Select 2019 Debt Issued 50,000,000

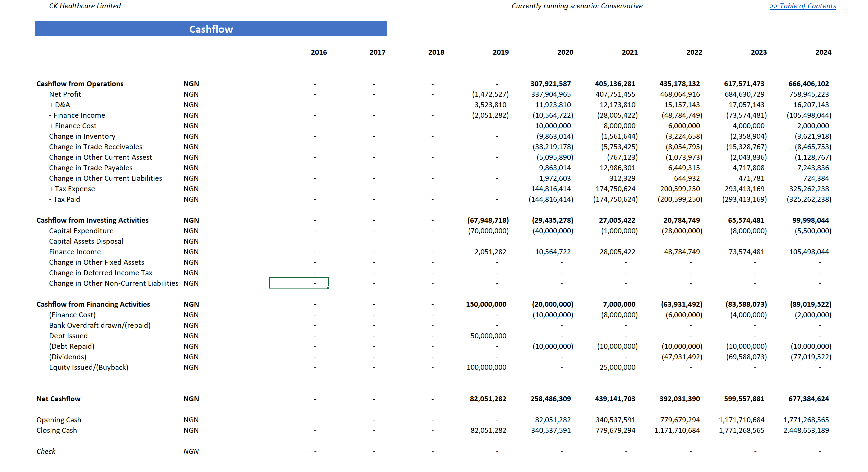[488, 335]
